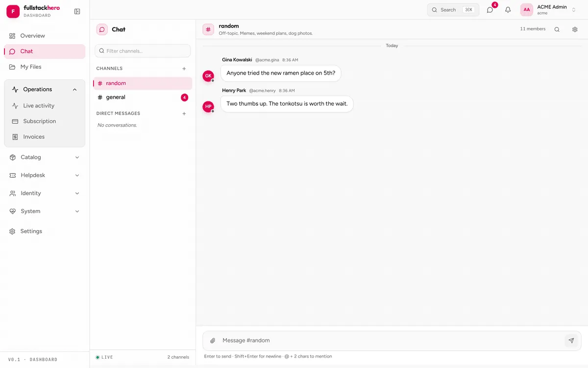Click the Helpdesk ticket icon
This screenshot has width=588, height=368.
[x=13, y=175]
